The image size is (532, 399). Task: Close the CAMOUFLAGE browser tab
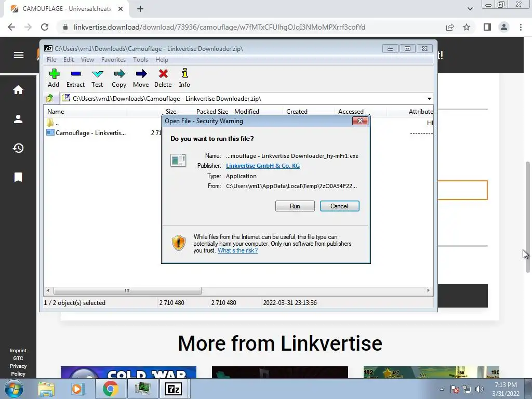121,9
